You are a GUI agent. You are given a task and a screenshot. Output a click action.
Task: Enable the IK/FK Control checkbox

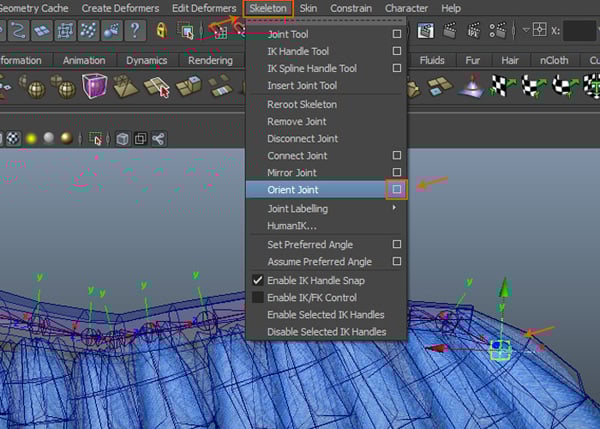click(x=258, y=298)
